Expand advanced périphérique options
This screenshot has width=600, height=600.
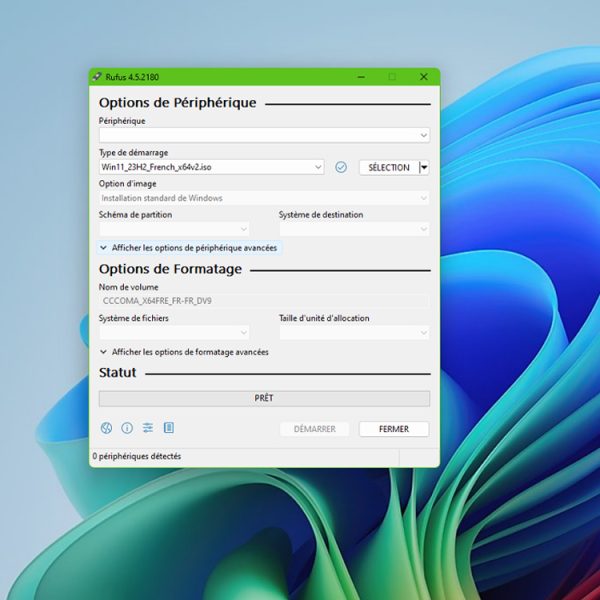190,248
